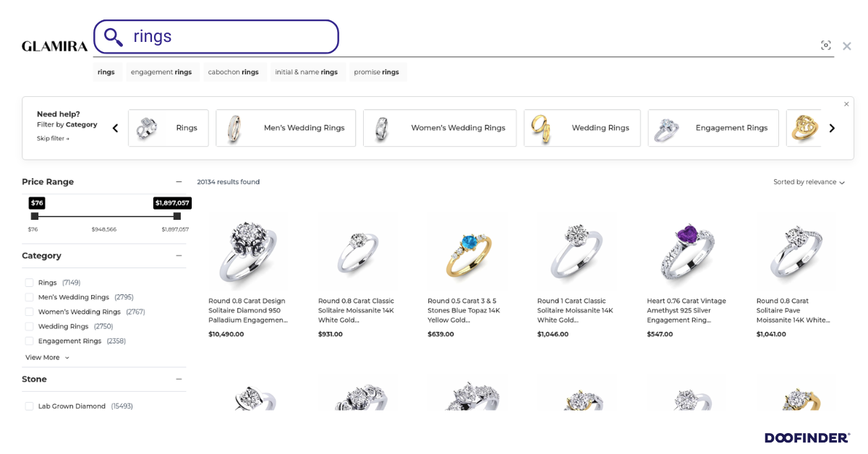Check the Rings category filter
Viewport: 868px width, 454px height.
(x=29, y=282)
